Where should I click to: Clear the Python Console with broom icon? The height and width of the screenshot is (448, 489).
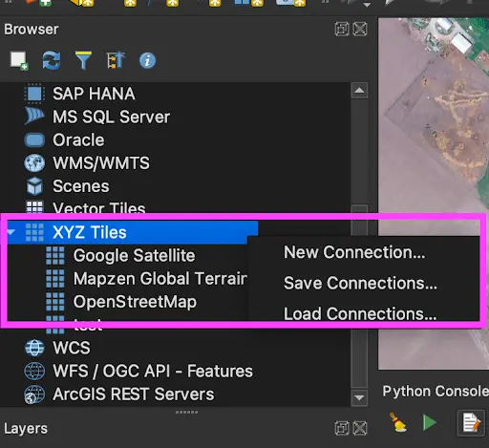click(x=397, y=423)
